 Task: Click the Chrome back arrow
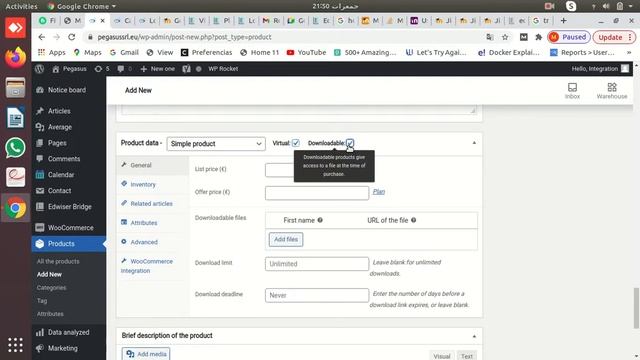click(x=42, y=37)
